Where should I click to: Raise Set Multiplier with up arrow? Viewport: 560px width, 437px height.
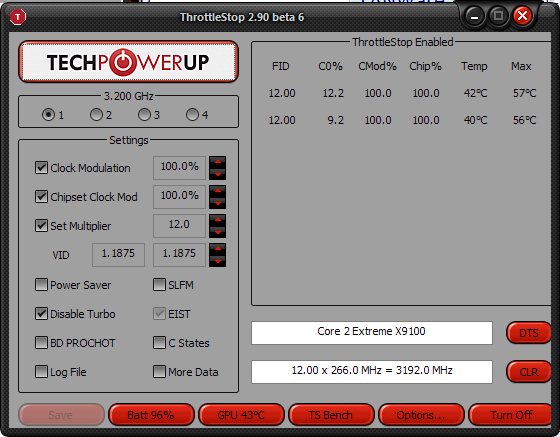coord(218,220)
